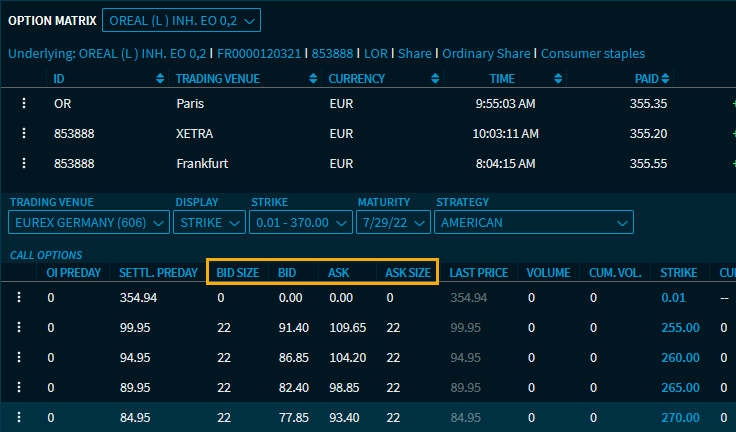The height and width of the screenshot is (432, 736).
Task: Open the OREAL (L) INH. EO 0,2 dropdown
Action: 180,20
